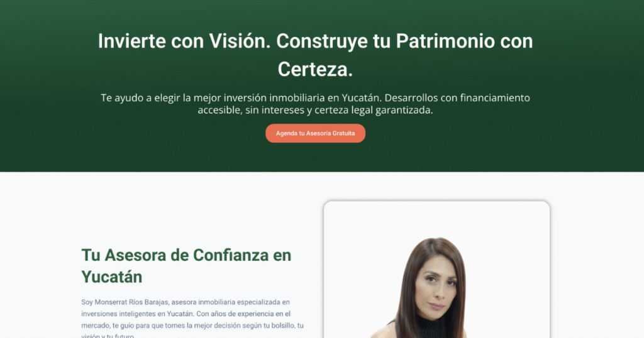
Task: Click the name 'Monserrat Ríos Barajas' in the paragraph
Action: point(131,302)
